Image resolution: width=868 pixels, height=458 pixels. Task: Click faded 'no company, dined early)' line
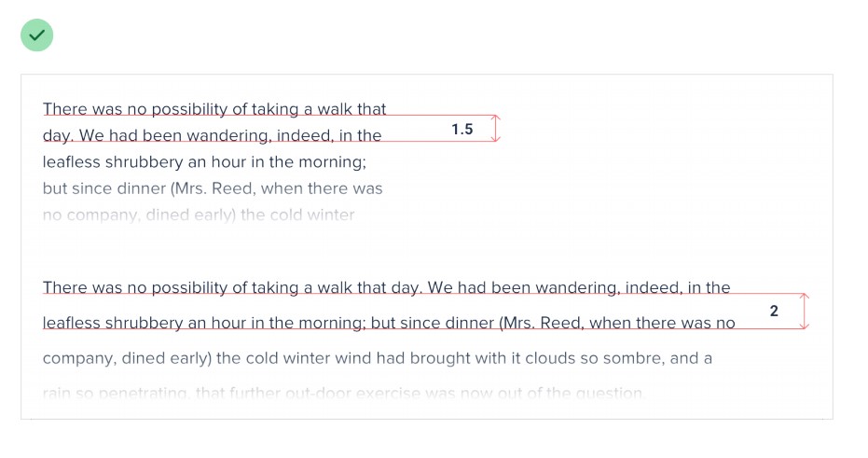[199, 215]
